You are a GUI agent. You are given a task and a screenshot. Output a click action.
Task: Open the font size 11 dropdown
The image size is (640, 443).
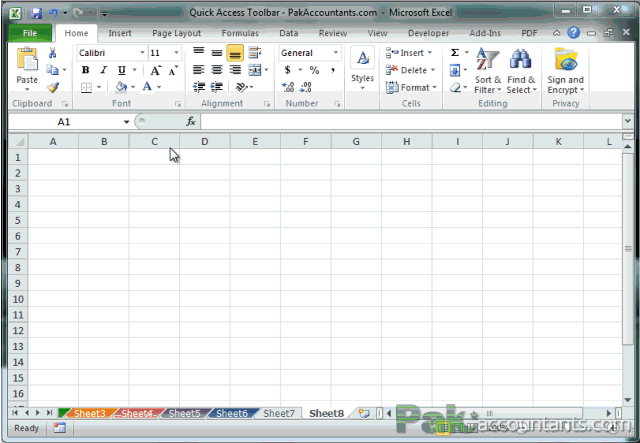(x=176, y=53)
